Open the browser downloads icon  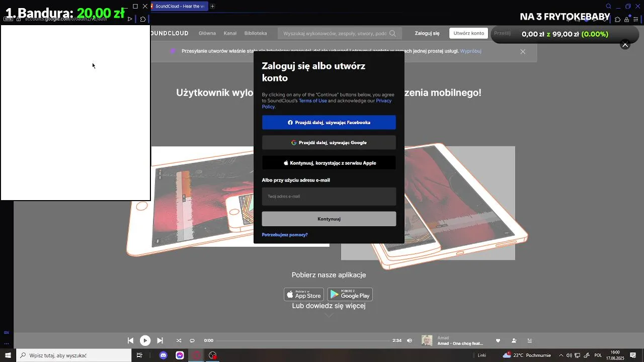(x=627, y=19)
